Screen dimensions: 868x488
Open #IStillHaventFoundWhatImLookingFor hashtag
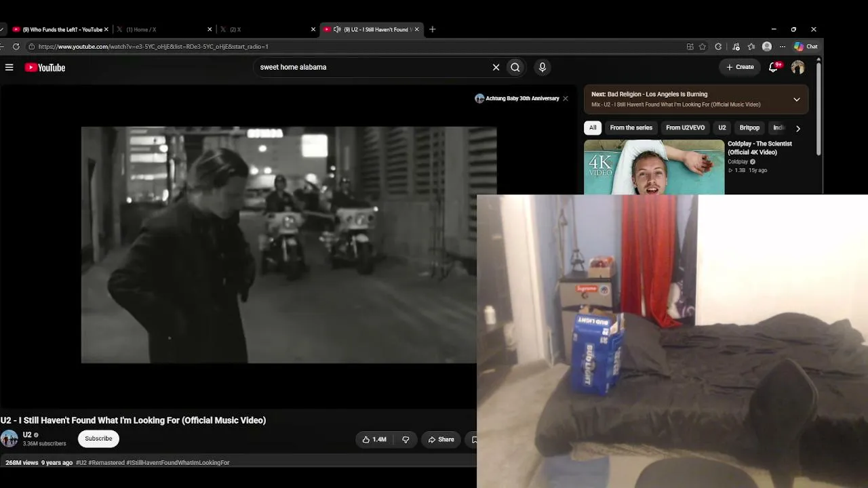point(178,463)
